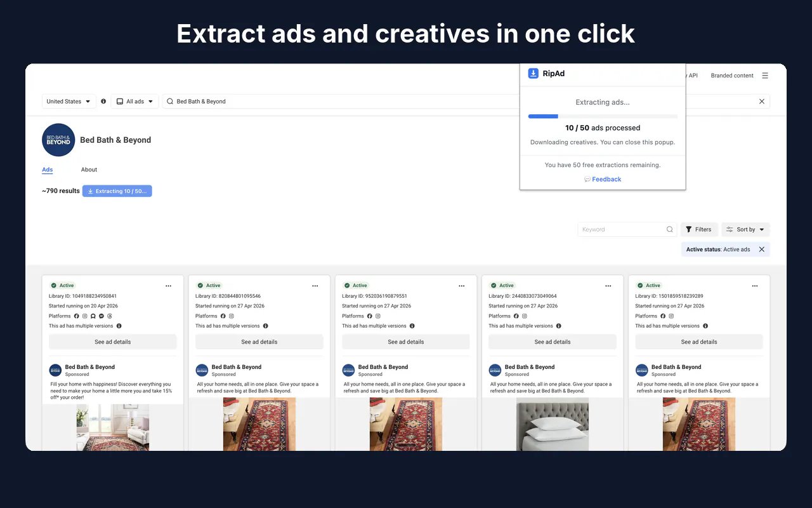Open options menu for ad 1049188234950841

click(168, 286)
